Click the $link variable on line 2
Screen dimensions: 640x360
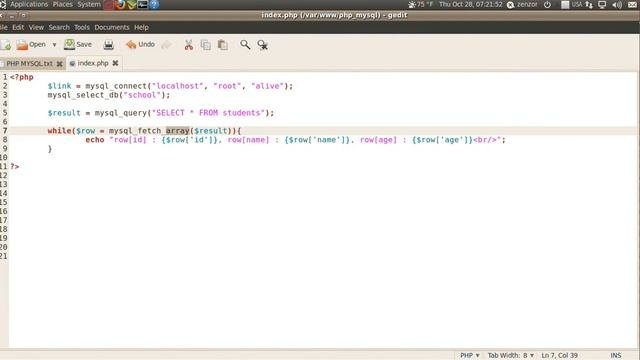pos(59,86)
